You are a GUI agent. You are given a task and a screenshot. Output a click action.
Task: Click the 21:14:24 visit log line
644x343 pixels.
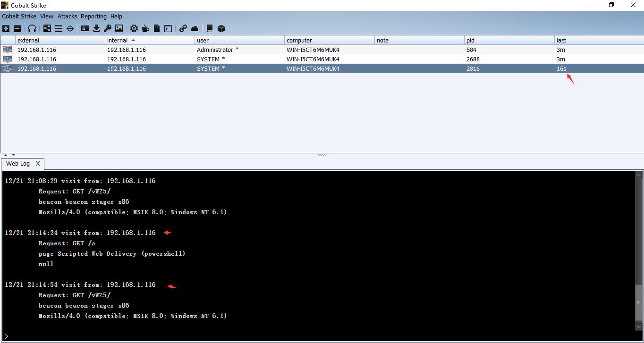coord(80,233)
